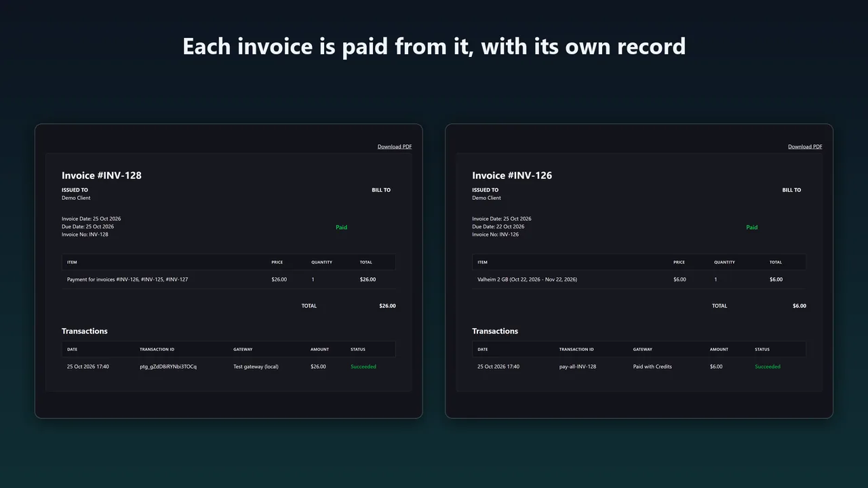The image size is (868, 488).
Task: Click 'Invoice No: INV-126' text
Action: tap(496, 235)
